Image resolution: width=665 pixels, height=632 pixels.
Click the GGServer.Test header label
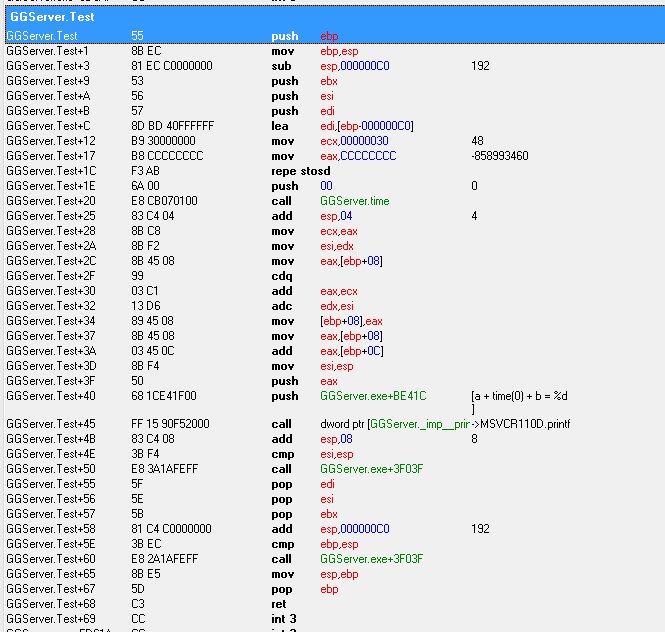[52, 17]
